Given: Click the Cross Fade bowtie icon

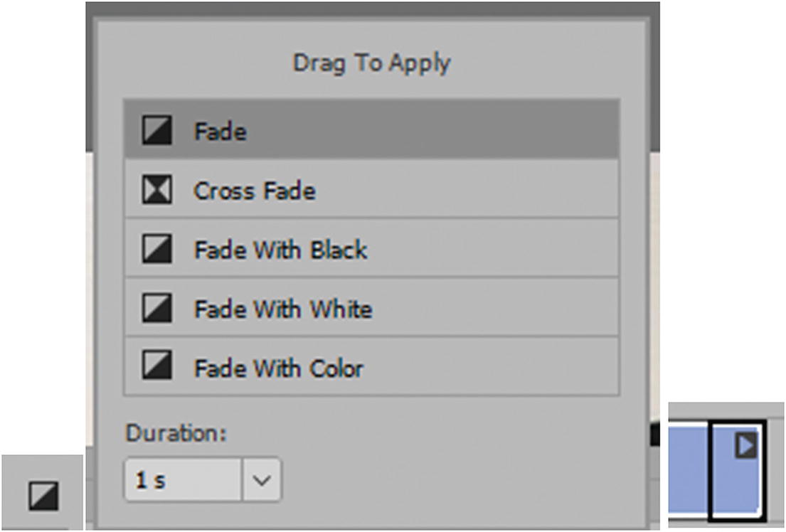Looking at the screenshot, I should 156,191.
